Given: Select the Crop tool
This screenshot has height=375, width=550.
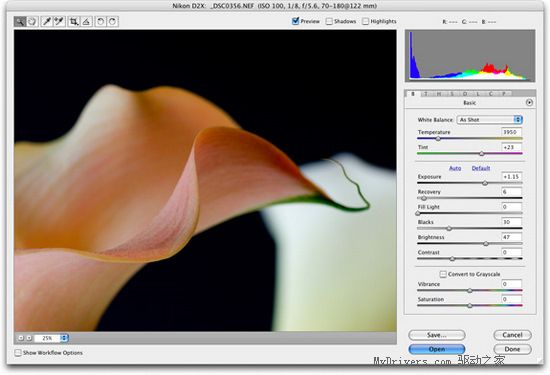Looking at the screenshot, I should [x=74, y=22].
